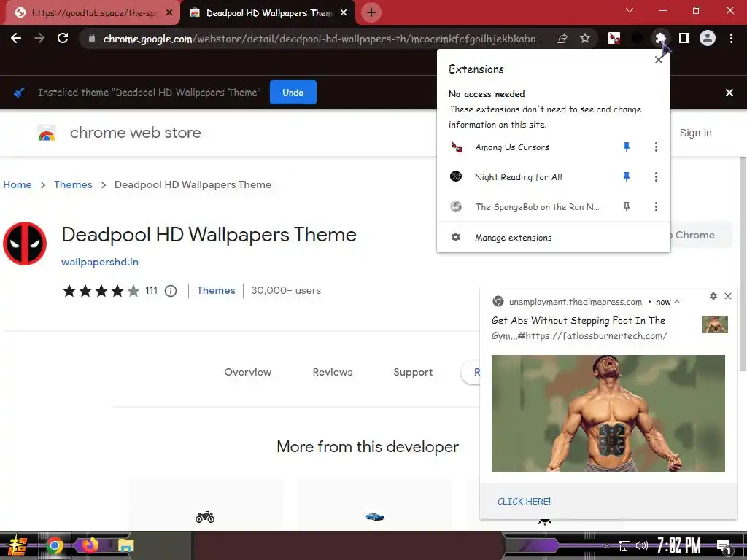Screen dimensions: 747x560
Task: Open the rating info icon next to 111
Action: point(171,291)
